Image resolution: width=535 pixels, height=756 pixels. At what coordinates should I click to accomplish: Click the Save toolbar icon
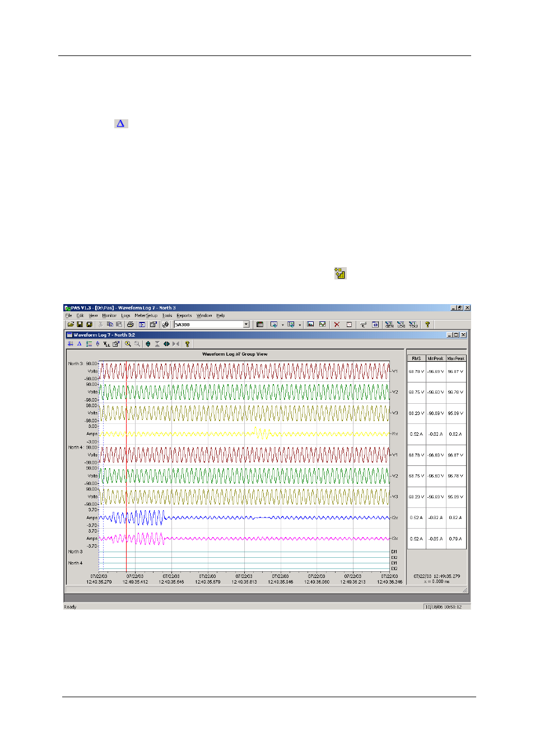pos(80,325)
